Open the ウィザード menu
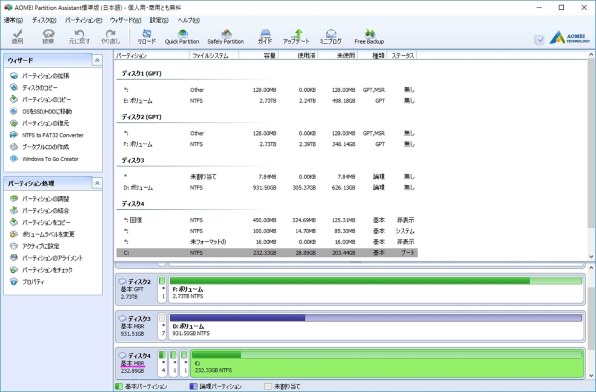Viewport: 596px width, 392px height. [x=125, y=20]
